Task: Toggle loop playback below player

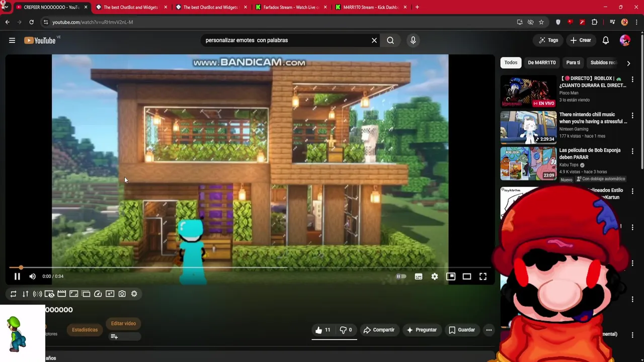Action: [13, 294]
